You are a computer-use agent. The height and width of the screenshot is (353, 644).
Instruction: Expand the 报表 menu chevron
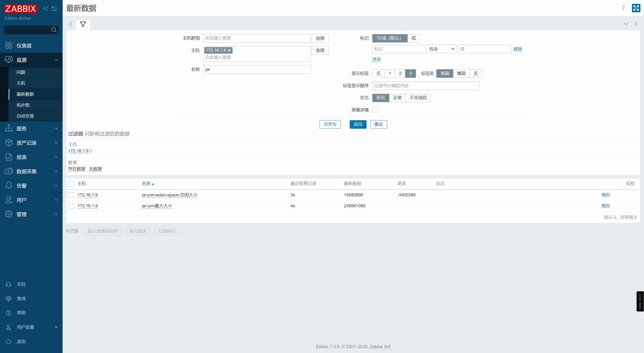click(56, 157)
